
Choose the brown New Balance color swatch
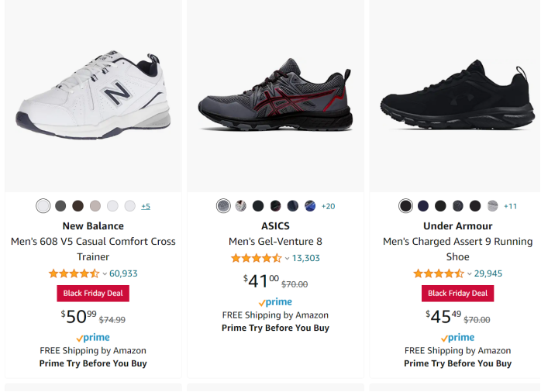tap(78, 206)
